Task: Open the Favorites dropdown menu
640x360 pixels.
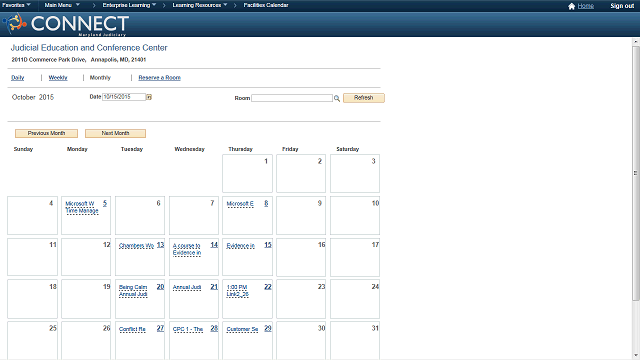Action: (16, 5)
